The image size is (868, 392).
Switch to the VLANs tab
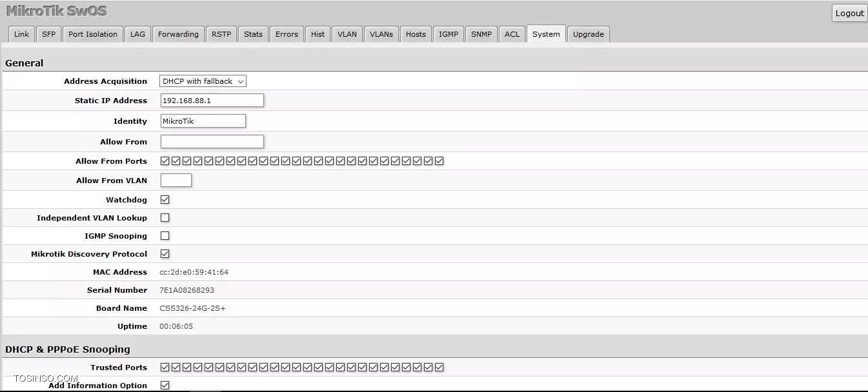pyautogui.click(x=381, y=34)
